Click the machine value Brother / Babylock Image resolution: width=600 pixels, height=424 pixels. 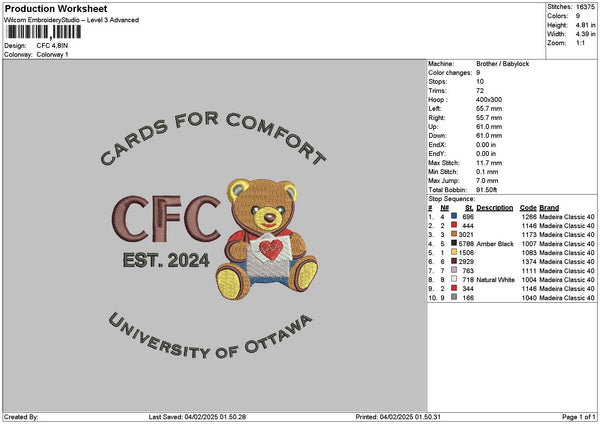point(502,64)
